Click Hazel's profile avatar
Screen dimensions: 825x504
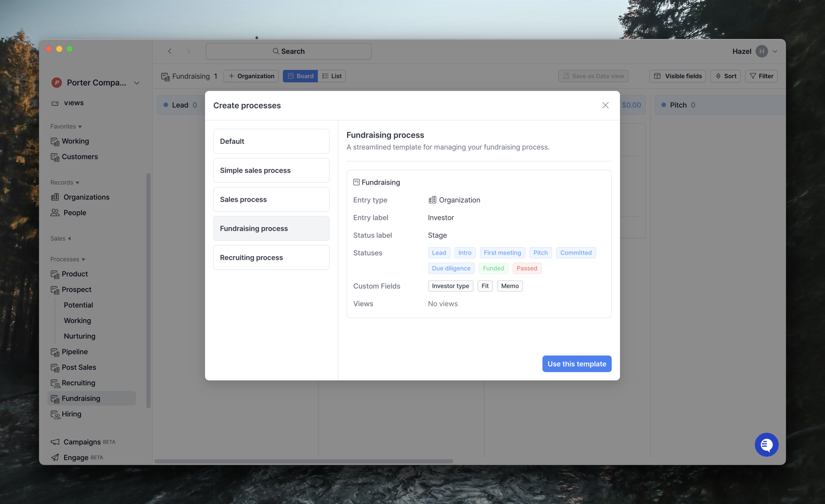(761, 51)
